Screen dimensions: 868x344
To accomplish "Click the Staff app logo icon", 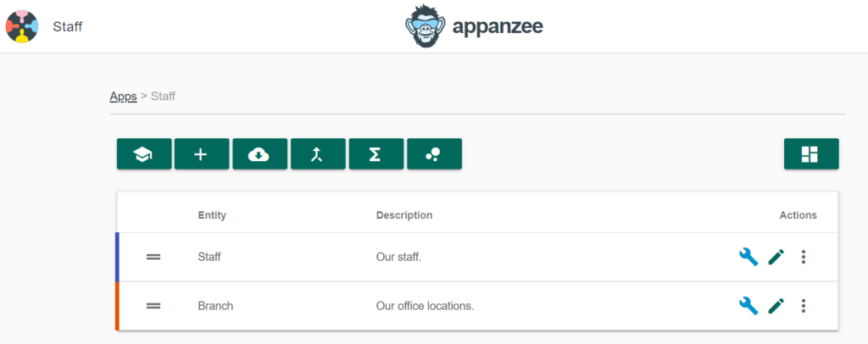I will point(22,26).
